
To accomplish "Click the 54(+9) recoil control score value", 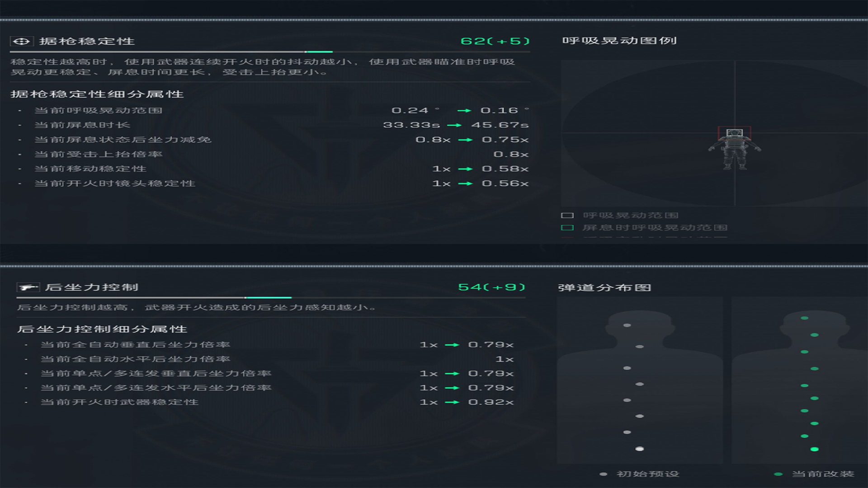I will (491, 287).
